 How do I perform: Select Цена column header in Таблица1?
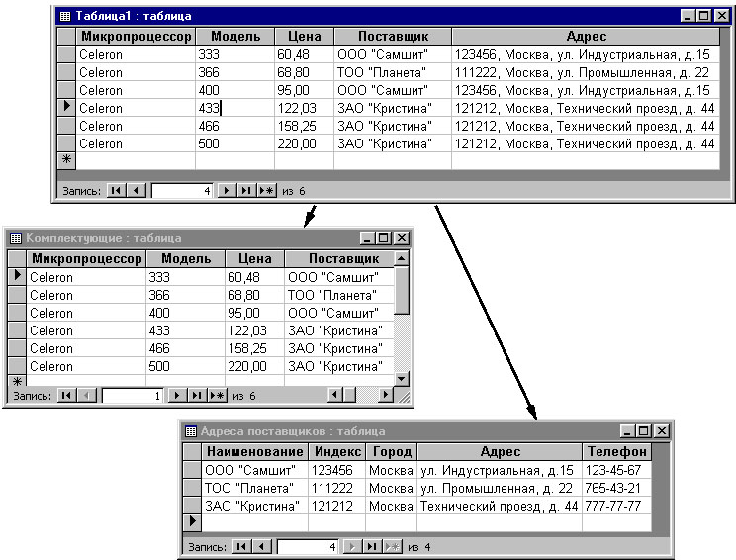304,37
